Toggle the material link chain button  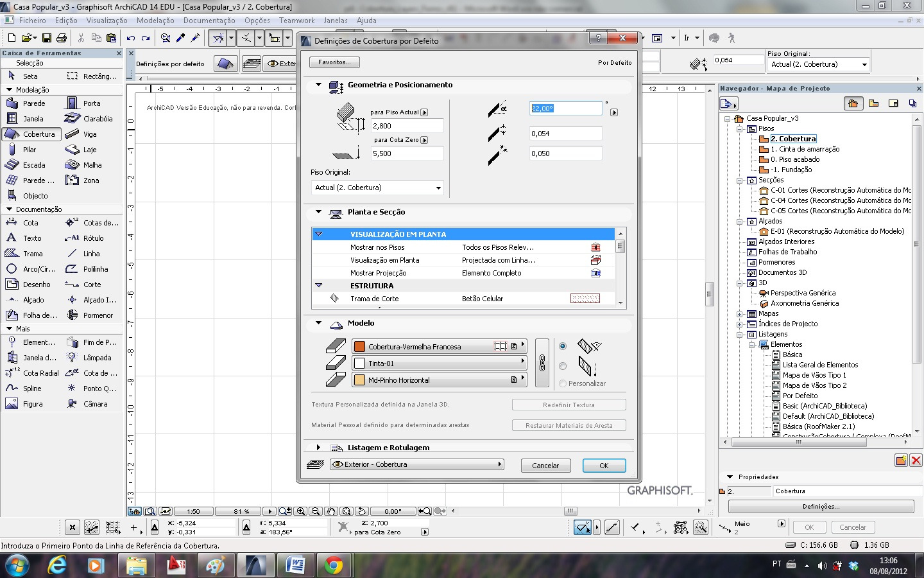[542, 363]
